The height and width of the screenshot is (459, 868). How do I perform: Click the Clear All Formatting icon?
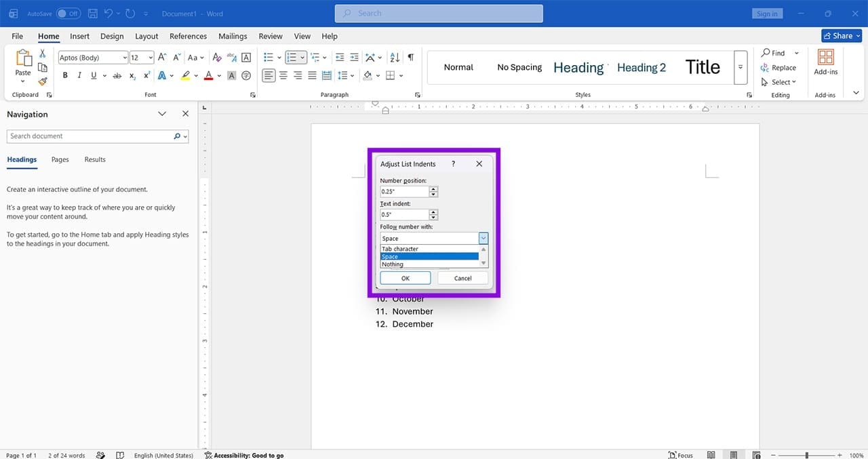tap(217, 58)
